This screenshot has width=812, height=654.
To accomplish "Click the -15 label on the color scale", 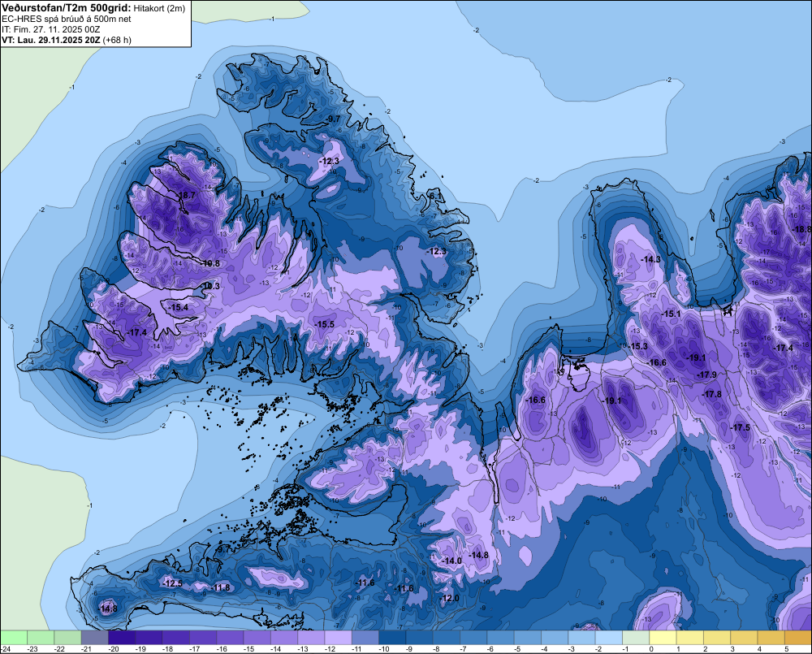I will pyautogui.click(x=249, y=649).
